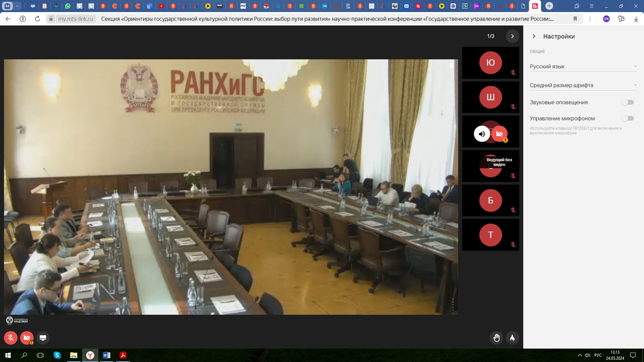
Task: Bookmark the page in the address bar
Action: 575,19
